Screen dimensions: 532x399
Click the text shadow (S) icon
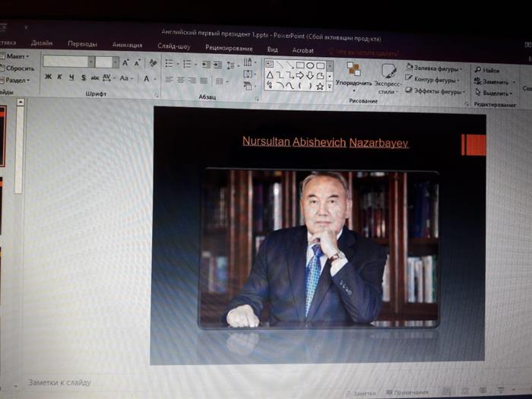coord(83,78)
